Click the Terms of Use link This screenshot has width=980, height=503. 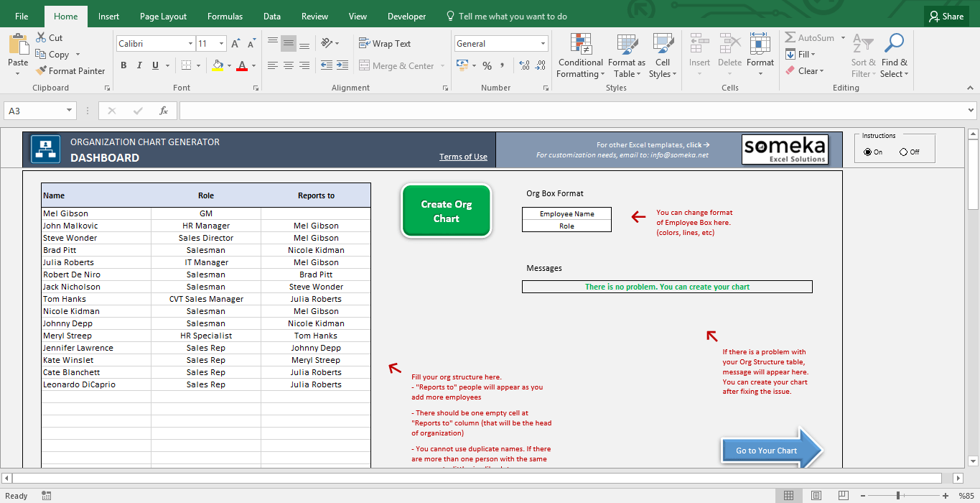(x=463, y=157)
